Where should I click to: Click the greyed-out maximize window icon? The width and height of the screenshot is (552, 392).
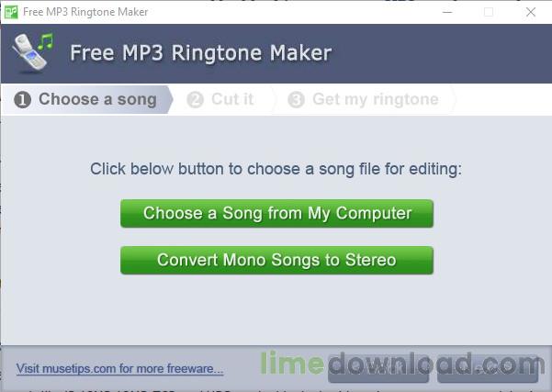(489, 12)
